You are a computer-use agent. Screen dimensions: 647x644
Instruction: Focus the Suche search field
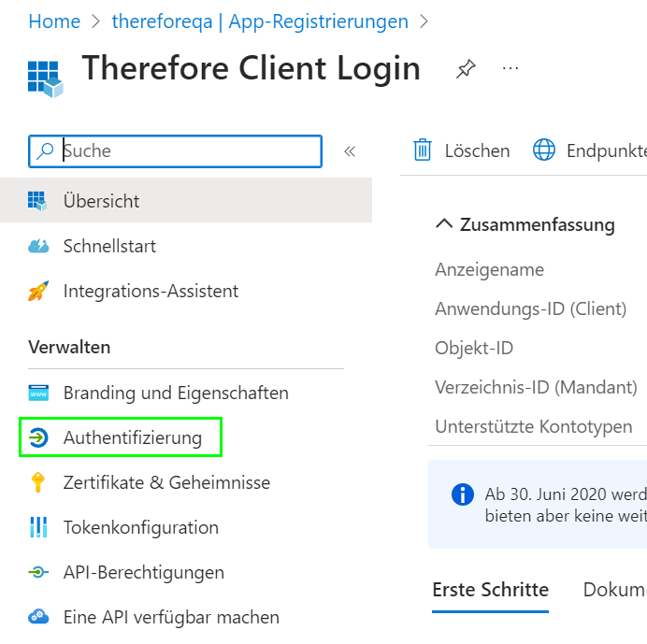point(175,151)
